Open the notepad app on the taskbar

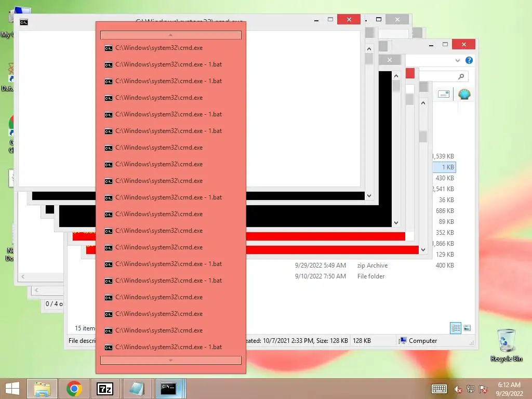(137, 389)
